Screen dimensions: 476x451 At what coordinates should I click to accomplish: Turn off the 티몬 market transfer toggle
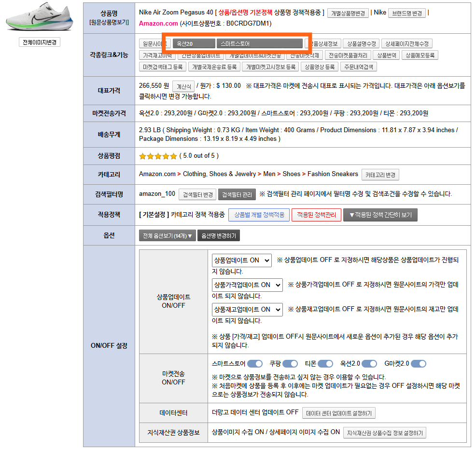(325, 363)
